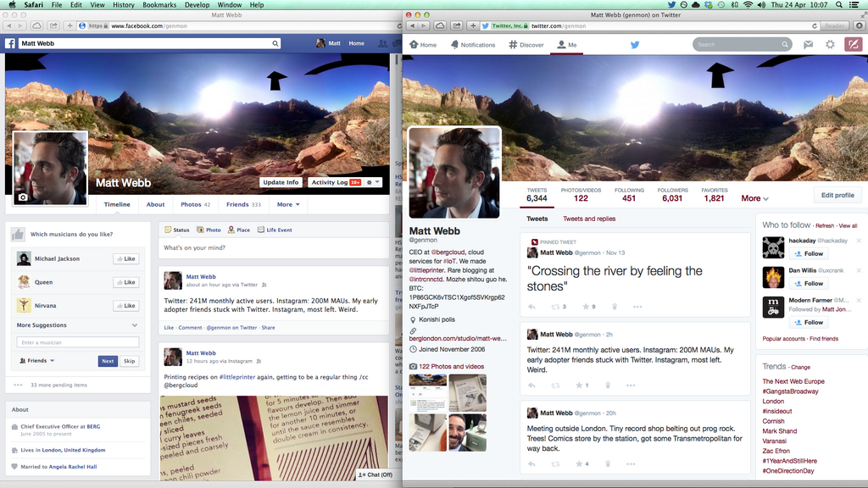Screen dimensions: 868x488
Task: Open gear settings on Facebook cover
Action: 370,183
